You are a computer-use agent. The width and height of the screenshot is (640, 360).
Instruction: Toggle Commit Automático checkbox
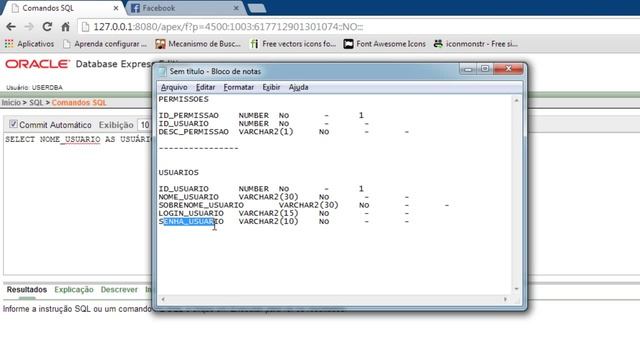point(13,124)
